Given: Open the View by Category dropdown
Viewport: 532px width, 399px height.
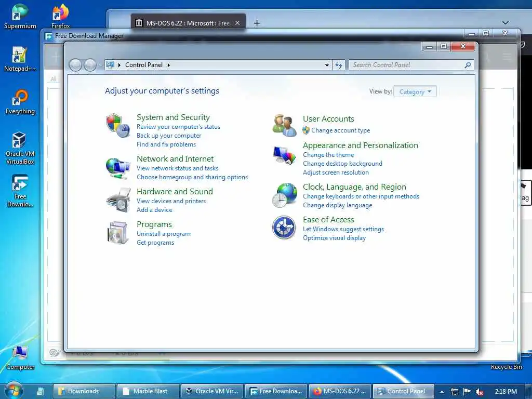Looking at the screenshot, I should point(415,91).
